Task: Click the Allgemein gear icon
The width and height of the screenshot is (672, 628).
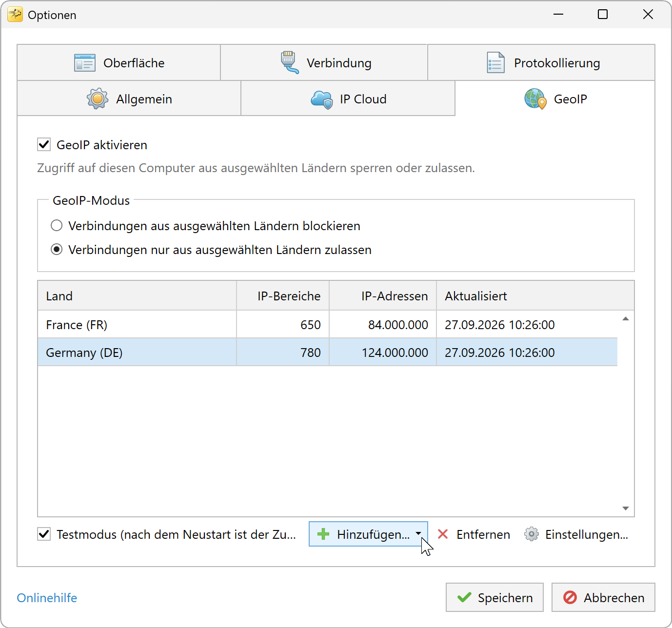Action: (x=98, y=99)
